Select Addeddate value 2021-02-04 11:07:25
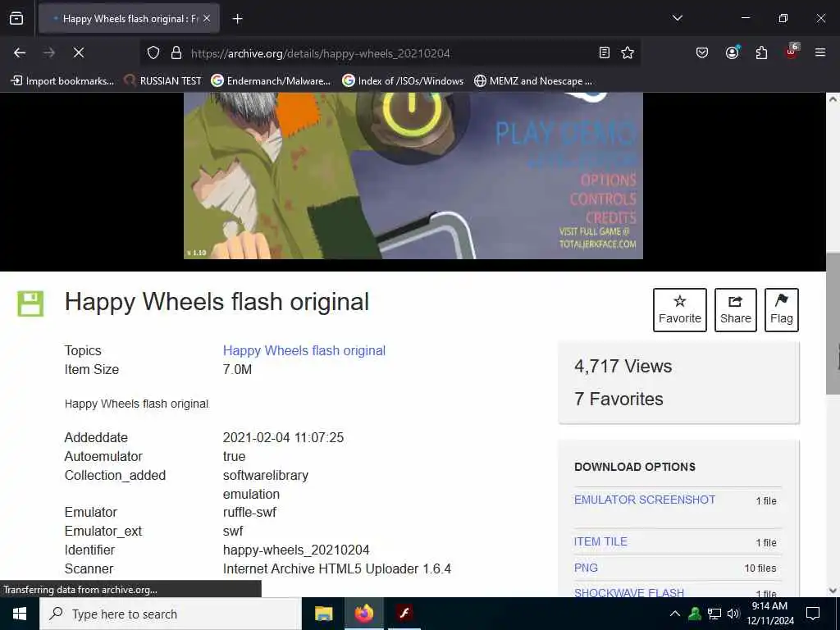Viewport: 840px width, 630px height. tap(283, 438)
